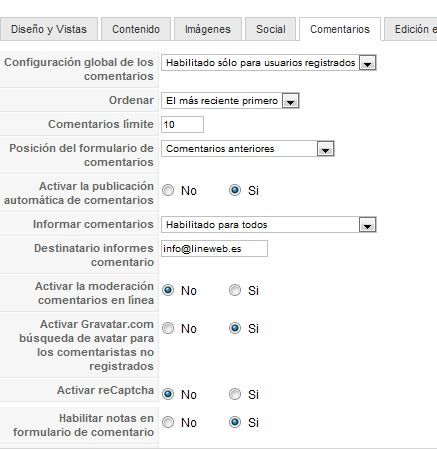Switch to the Contenido tab
The height and width of the screenshot is (449, 437).
[x=136, y=29]
